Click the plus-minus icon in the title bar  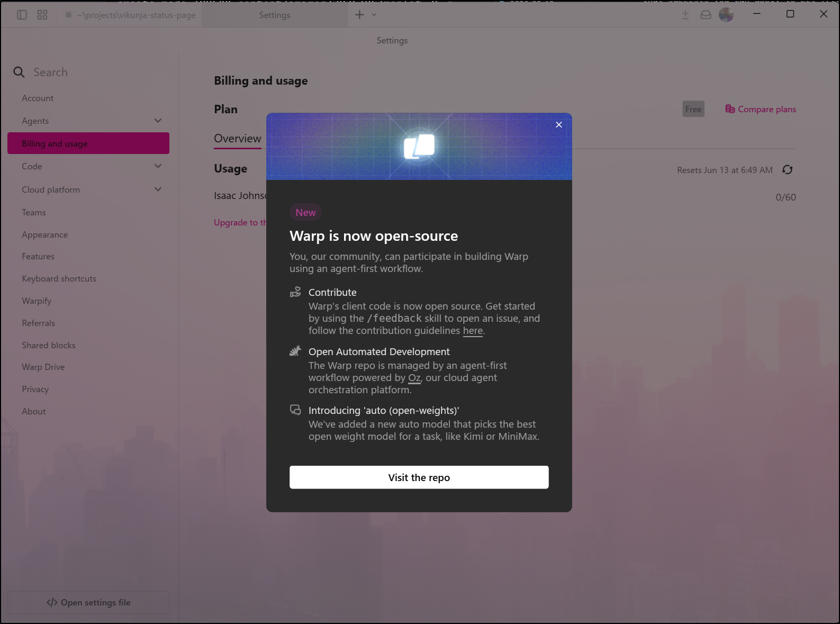685,15
